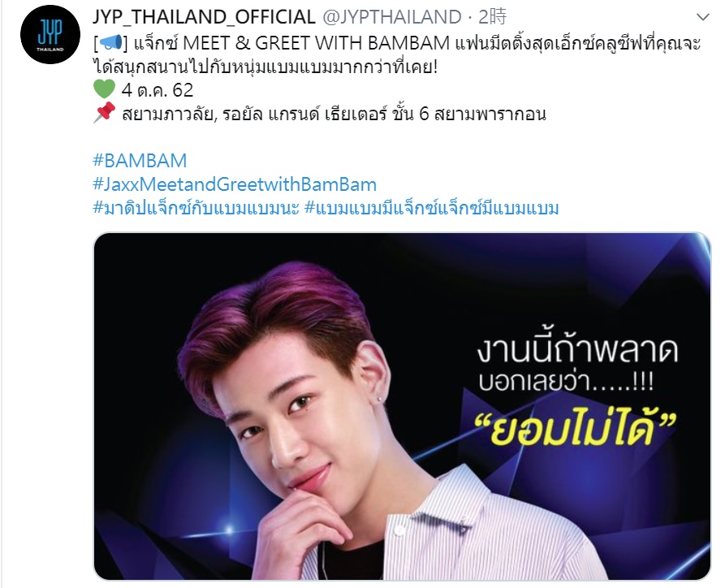The height and width of the screenshot is (588, 725).
Task: Click the green heart emoji
Action: (104, 89)
